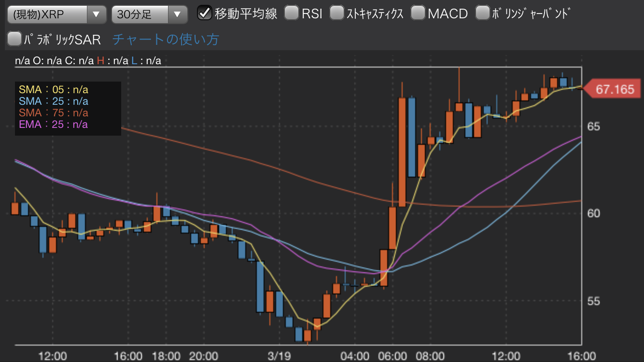
Task: Check the MACD indicator box
Action: (418, 13)
